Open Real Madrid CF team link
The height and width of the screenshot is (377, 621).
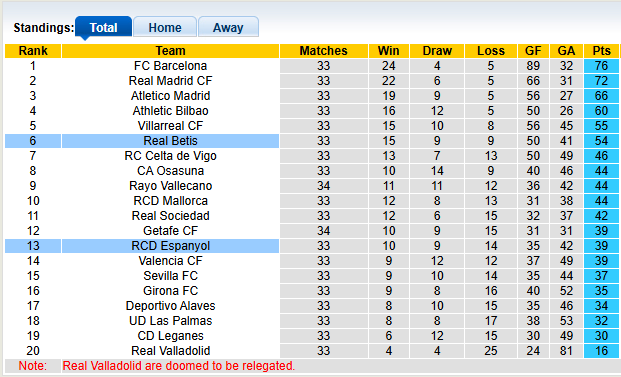(x=170, y=81)
